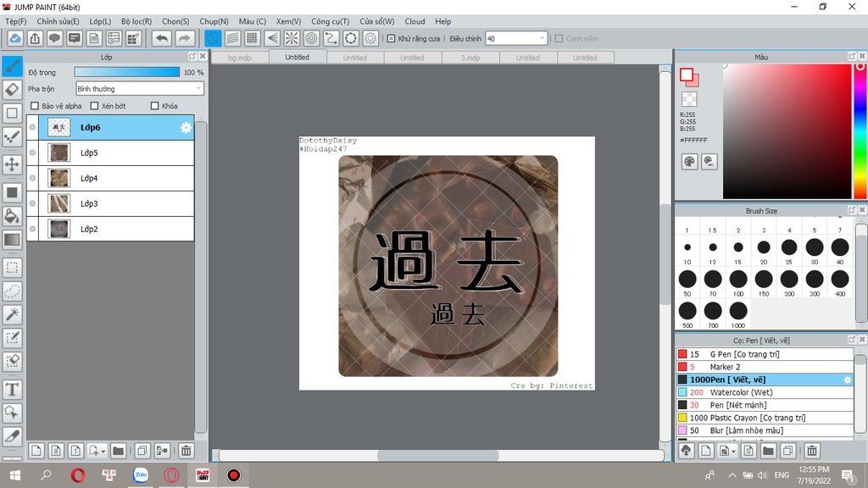Toggle visibility of layer Lớp2

click(33, 229)
